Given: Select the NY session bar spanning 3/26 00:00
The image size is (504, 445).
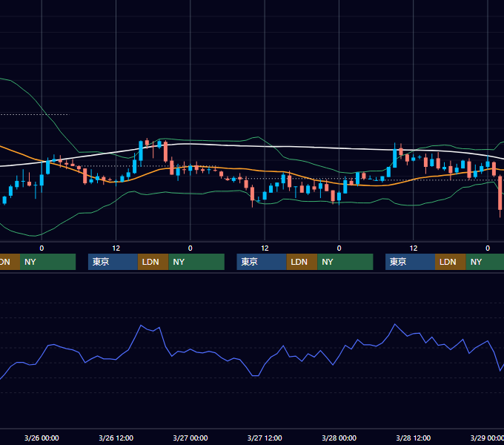Looking at the screenshot, I should tap(47, 262).
